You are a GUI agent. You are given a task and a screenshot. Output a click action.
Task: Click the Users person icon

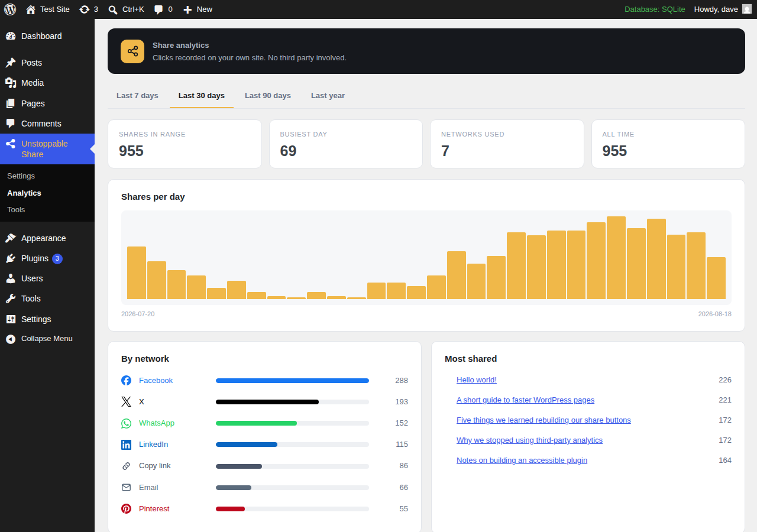pyautogui.click(x=11, y=278)
